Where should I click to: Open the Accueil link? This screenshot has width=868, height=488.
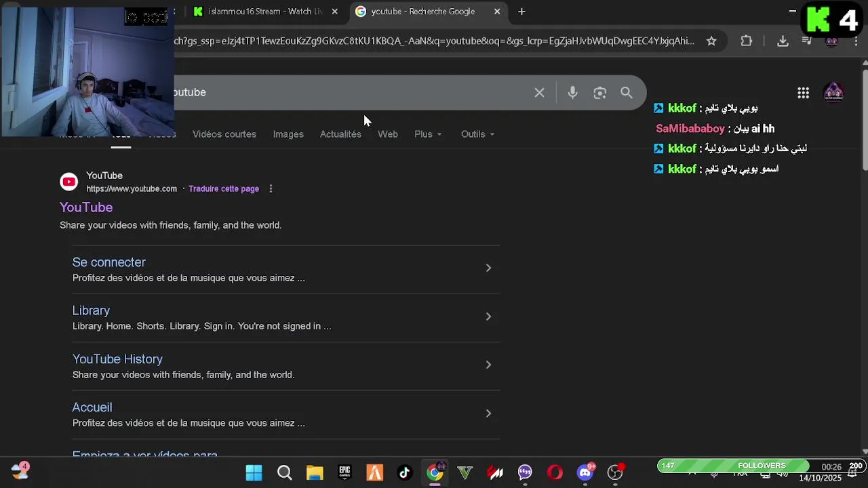92,407
